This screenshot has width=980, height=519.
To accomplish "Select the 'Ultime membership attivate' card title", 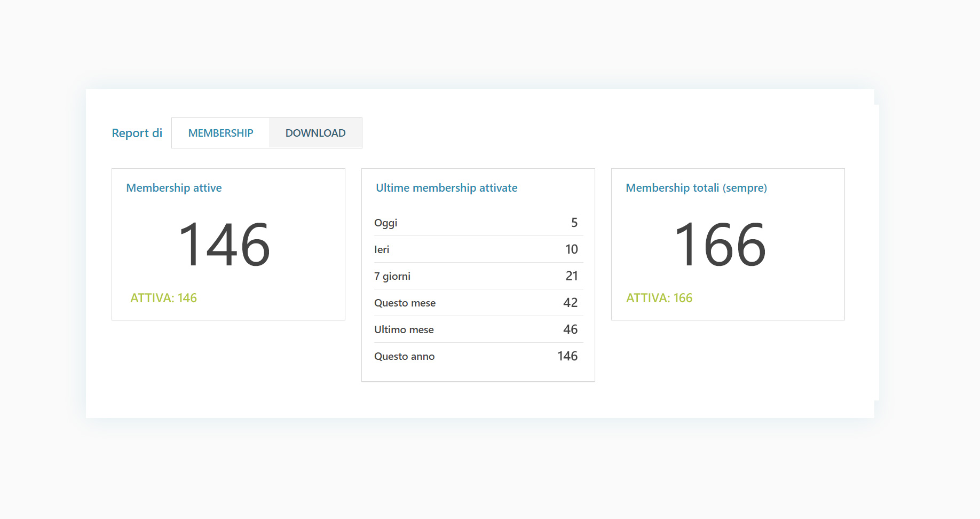I will (x=446, y=188).
